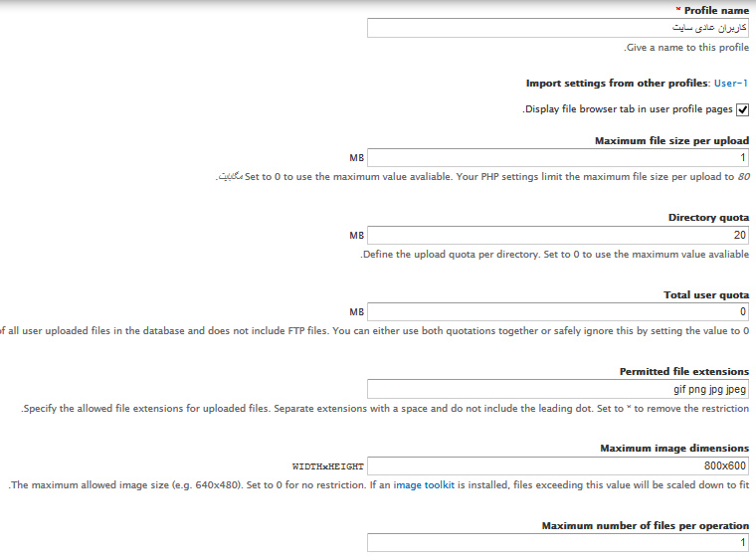Click the Maximum image dimensions label

[x=674, y=448]
